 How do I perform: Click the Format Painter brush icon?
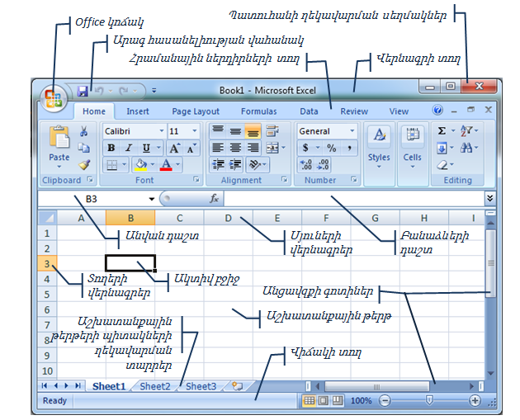84,164
